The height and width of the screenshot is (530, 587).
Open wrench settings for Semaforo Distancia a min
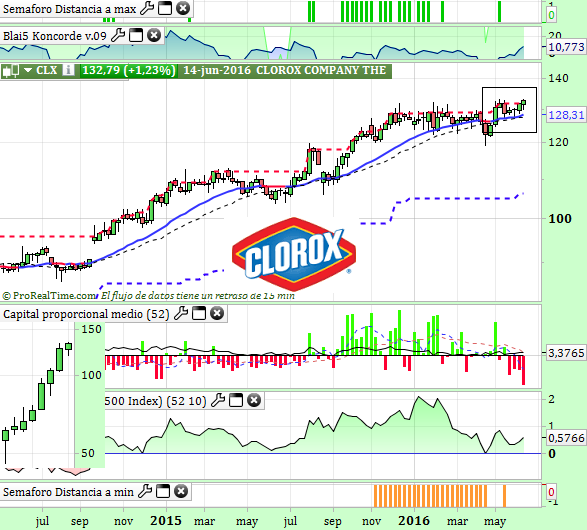(x=145, y=491)
